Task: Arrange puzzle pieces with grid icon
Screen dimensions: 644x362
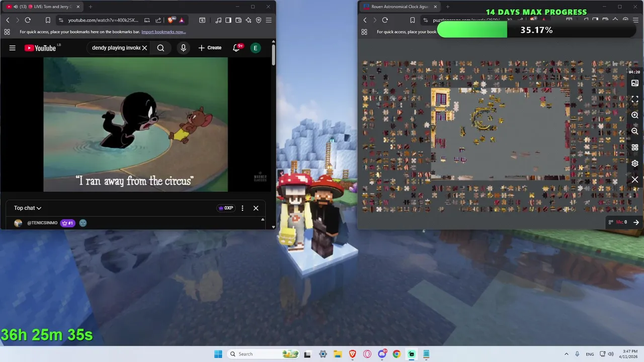Action: point(635,147)
